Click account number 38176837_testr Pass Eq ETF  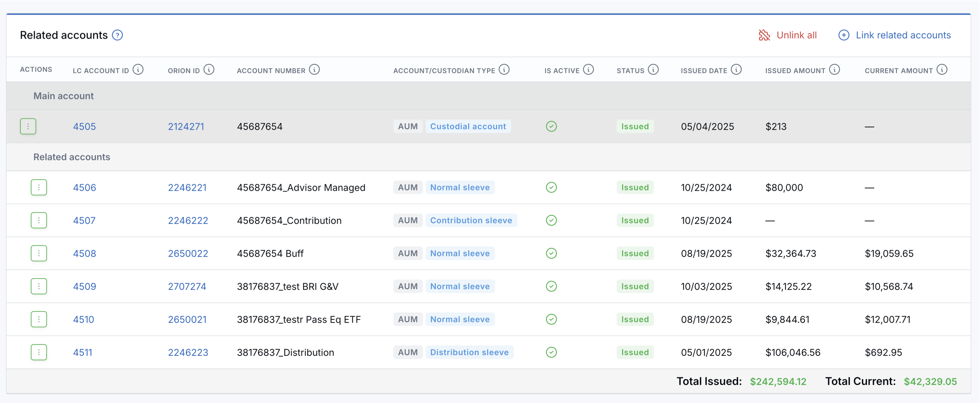299,319
